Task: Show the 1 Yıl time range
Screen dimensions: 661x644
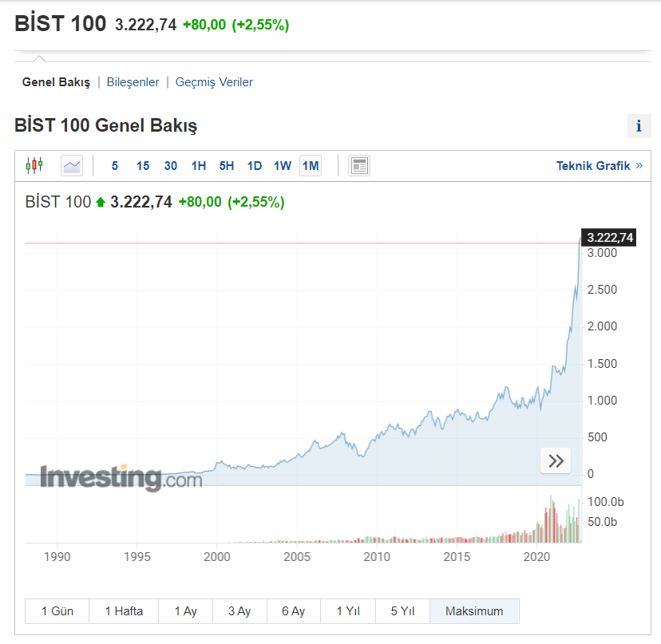Action: point(348,611)
